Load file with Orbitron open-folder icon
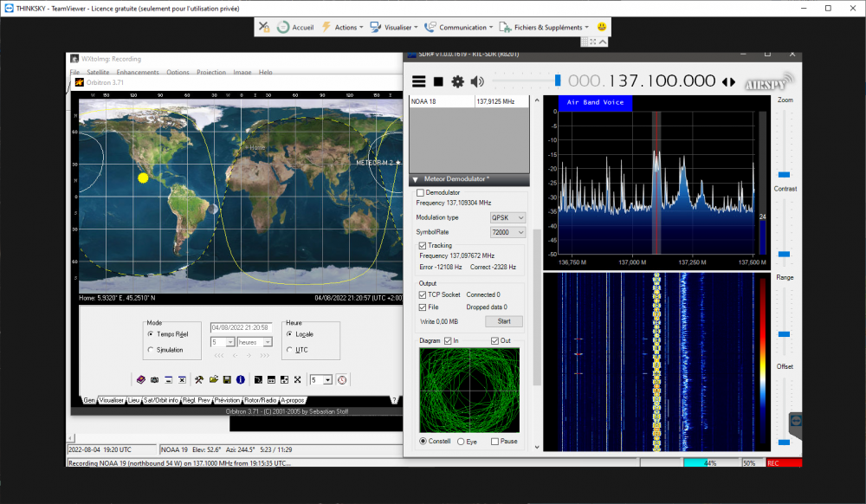This screenshot has width=866, height=504. [x=213, y=380]
